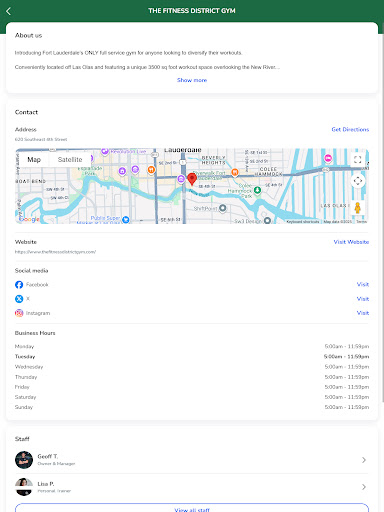Click the gym website URL text
Image resolution: width=384 pixels, height=512 pixels.
tap(55, 252)
